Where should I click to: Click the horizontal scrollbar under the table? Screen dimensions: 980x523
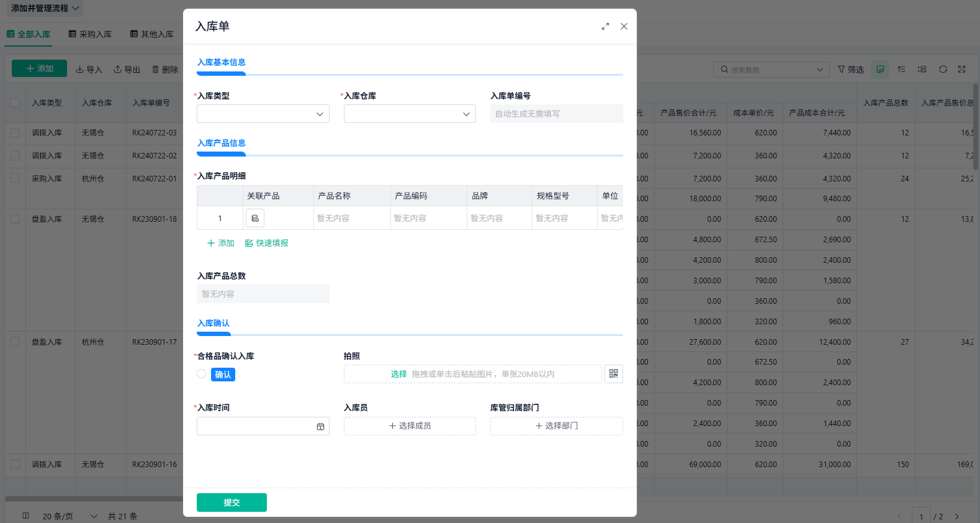93,498
